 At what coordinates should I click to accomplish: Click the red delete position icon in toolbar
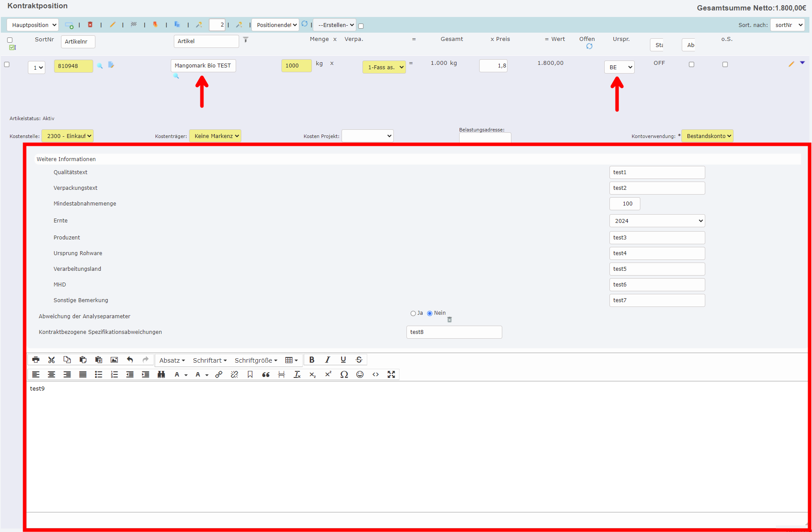click(x=91, y=25)
